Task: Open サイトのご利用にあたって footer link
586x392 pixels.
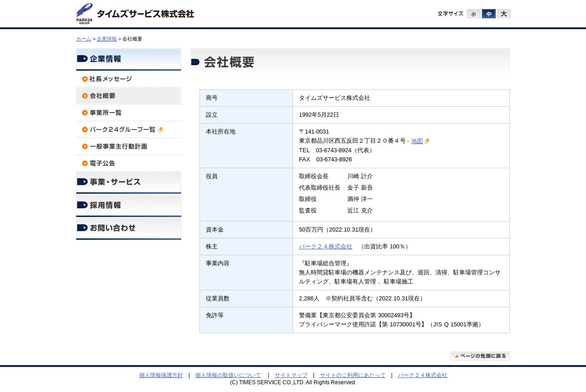Action: point(352,375)
